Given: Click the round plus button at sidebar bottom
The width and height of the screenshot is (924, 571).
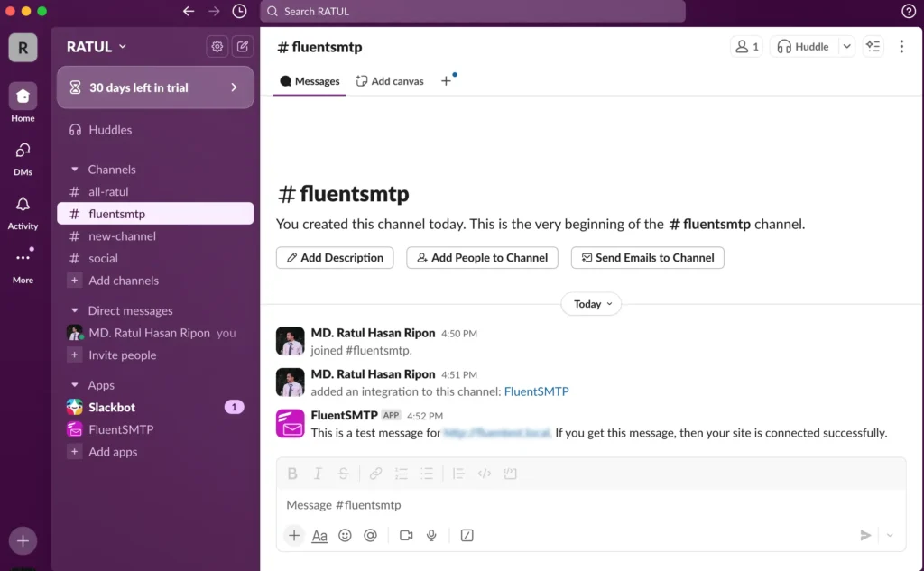Looking at the screenshot, I should tap(23, 540).
